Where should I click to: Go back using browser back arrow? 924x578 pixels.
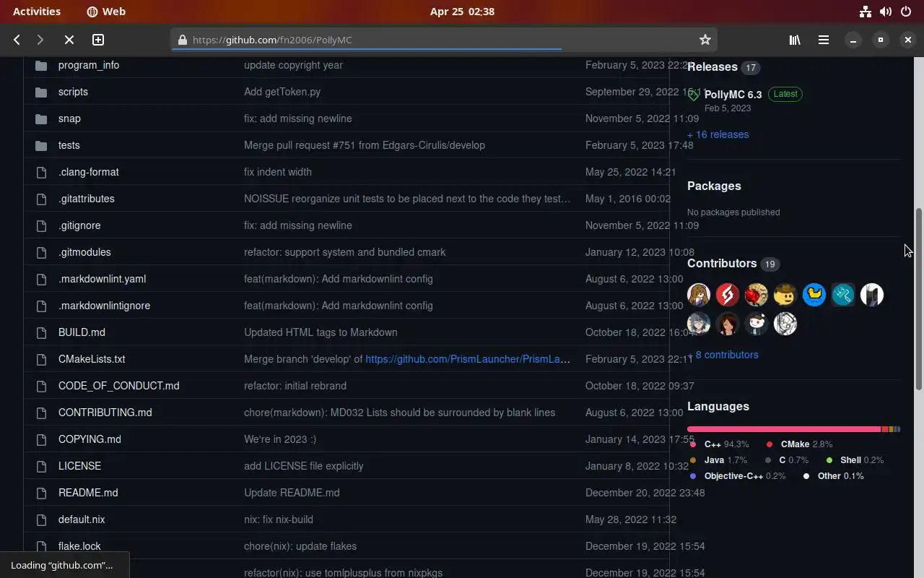click(x=17, y=40)
